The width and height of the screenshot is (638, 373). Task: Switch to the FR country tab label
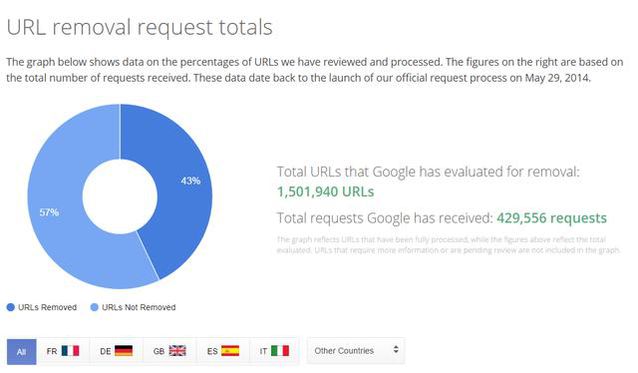coord(52,351)
